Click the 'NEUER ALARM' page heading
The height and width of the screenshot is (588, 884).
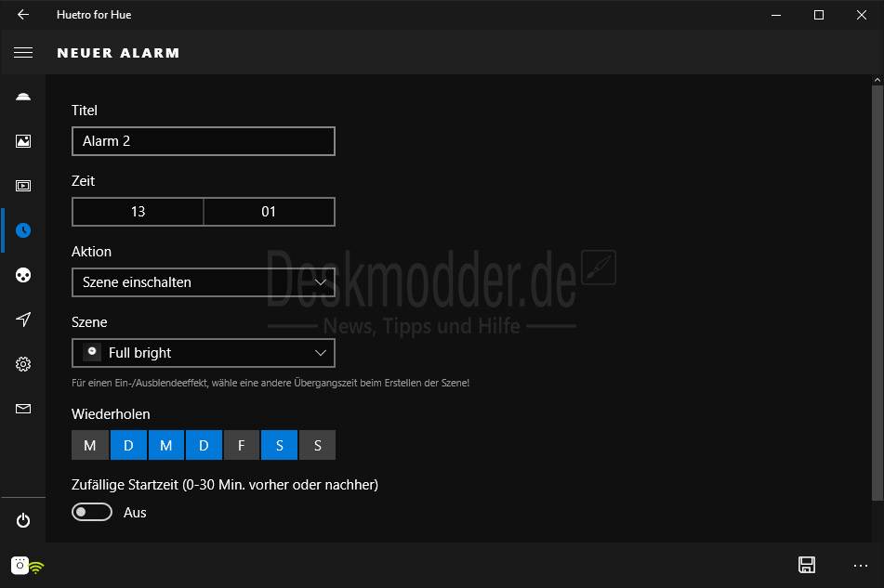(x=118, y=53)
